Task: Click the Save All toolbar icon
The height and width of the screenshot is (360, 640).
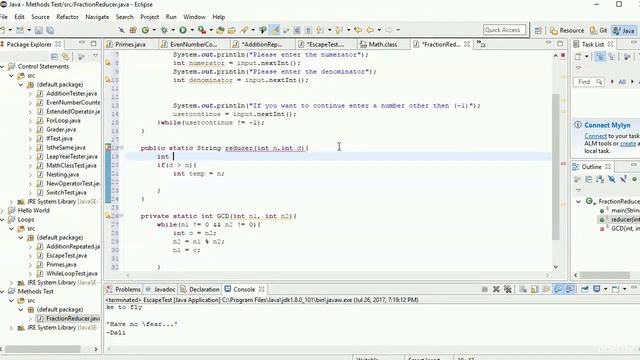Action: pos(50,30)
